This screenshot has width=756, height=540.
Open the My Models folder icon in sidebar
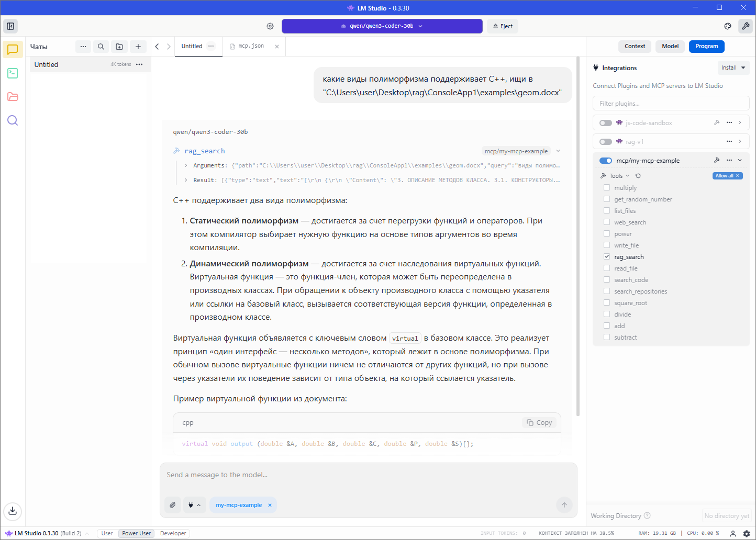point(12,97)
